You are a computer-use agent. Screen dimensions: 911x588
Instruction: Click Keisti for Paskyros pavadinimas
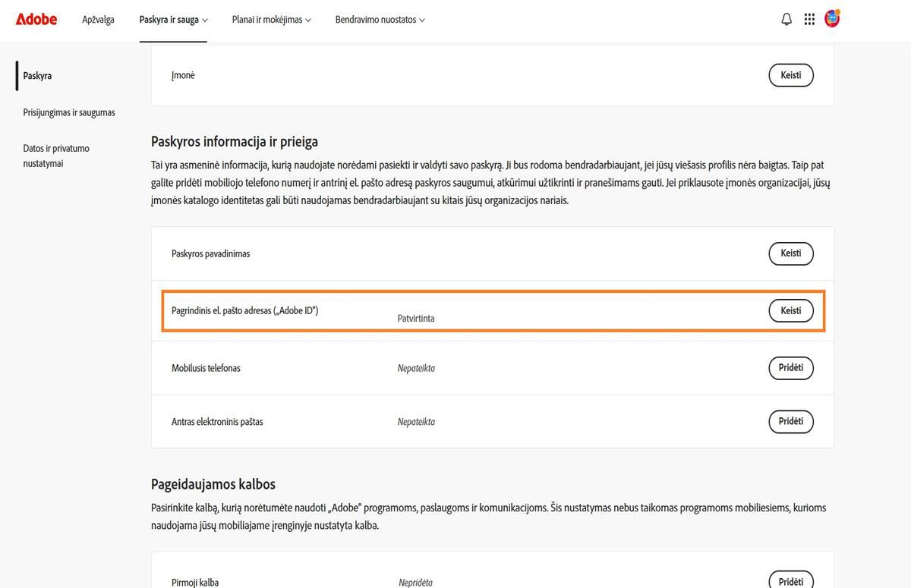tap(790, 253)
